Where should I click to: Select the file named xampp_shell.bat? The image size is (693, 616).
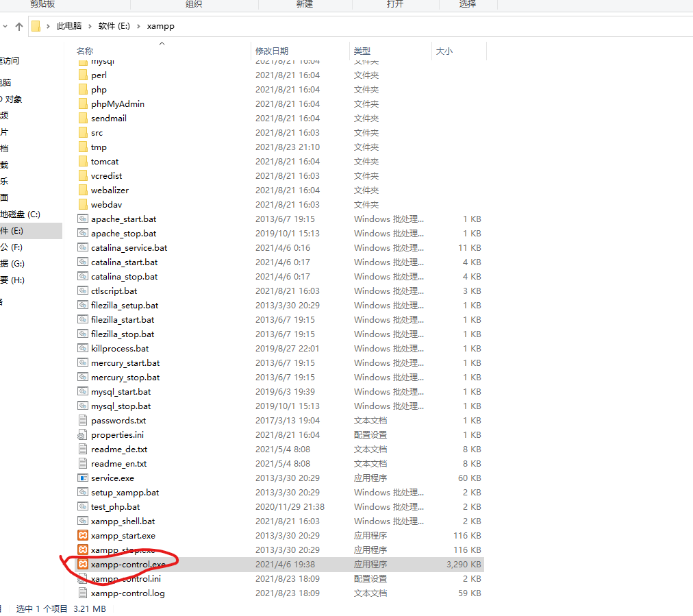123,521
